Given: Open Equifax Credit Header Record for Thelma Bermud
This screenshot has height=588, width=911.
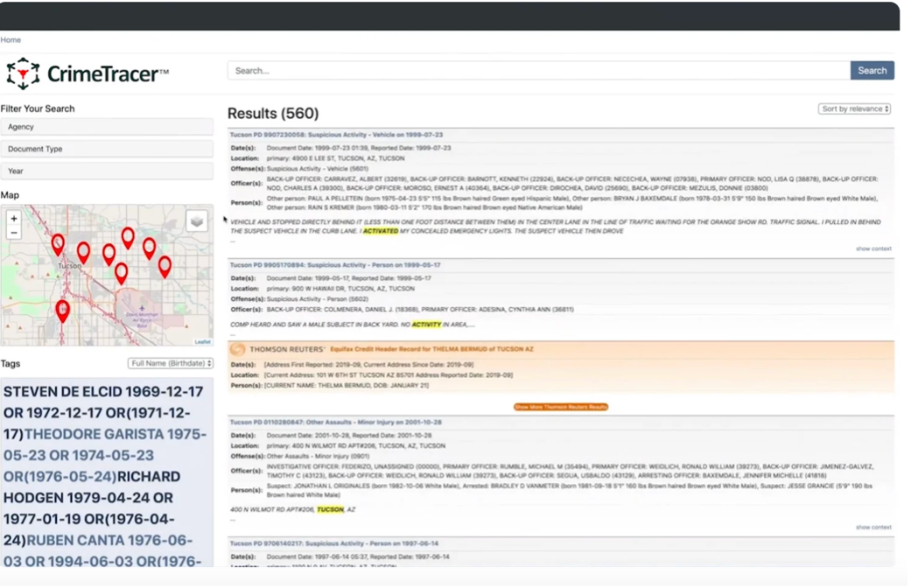Looking at the screenshot, I should click(x=431, y=349).
